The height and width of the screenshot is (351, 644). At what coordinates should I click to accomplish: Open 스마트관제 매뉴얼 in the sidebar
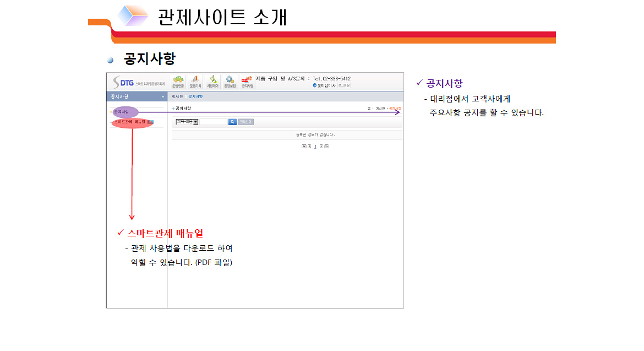130,122
